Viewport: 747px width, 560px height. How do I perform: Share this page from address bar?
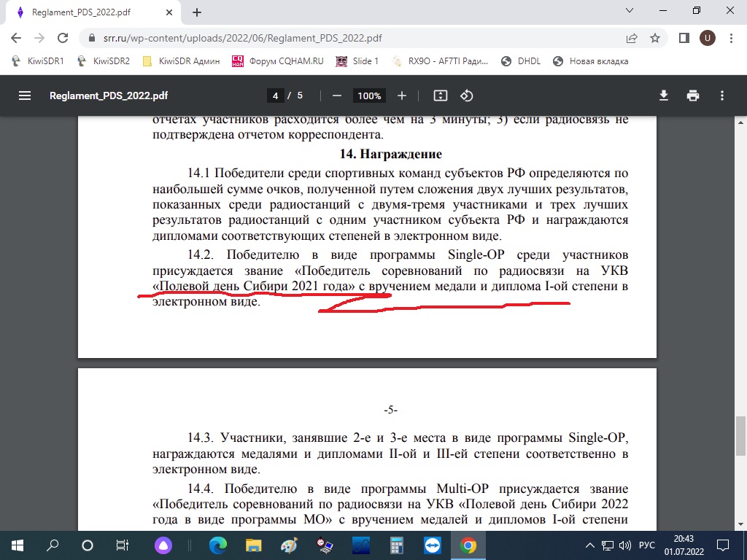click(632, 38)
